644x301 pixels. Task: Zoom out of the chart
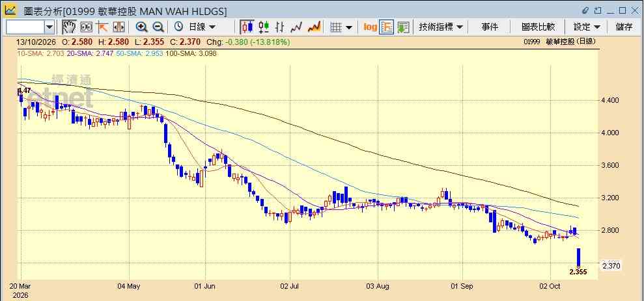point(158,27)
